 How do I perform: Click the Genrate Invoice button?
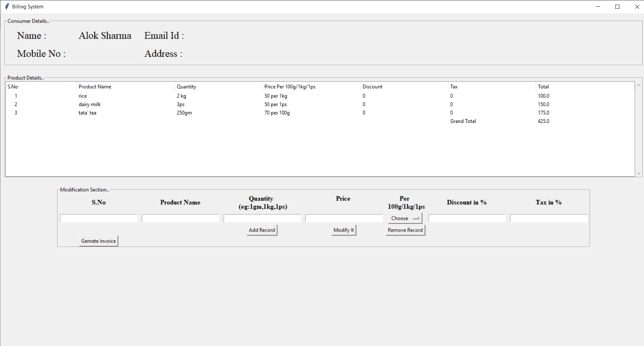tap(98, 241)
